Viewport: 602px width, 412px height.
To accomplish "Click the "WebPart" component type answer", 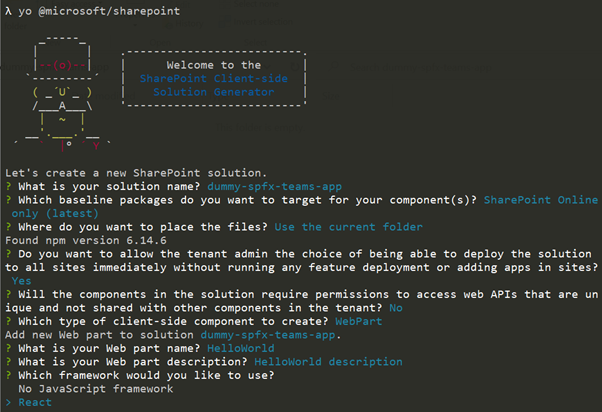I will pos(359,321).
